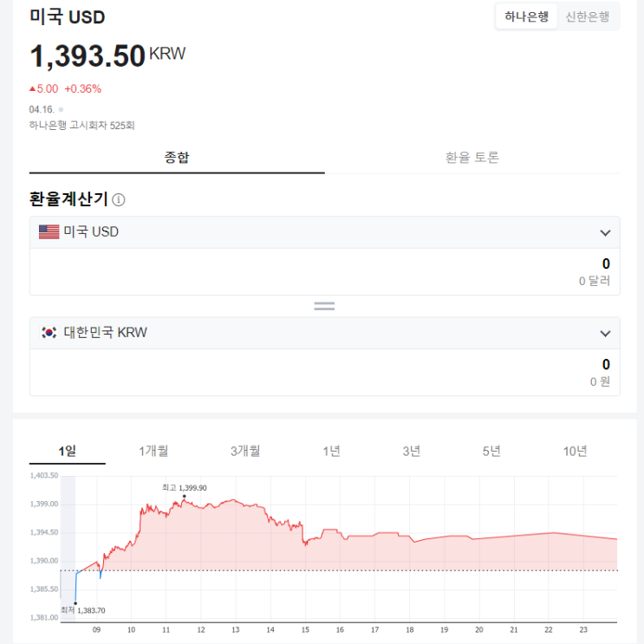Click the 최저 1,383.70 low point marker

(x=75, y=603)
